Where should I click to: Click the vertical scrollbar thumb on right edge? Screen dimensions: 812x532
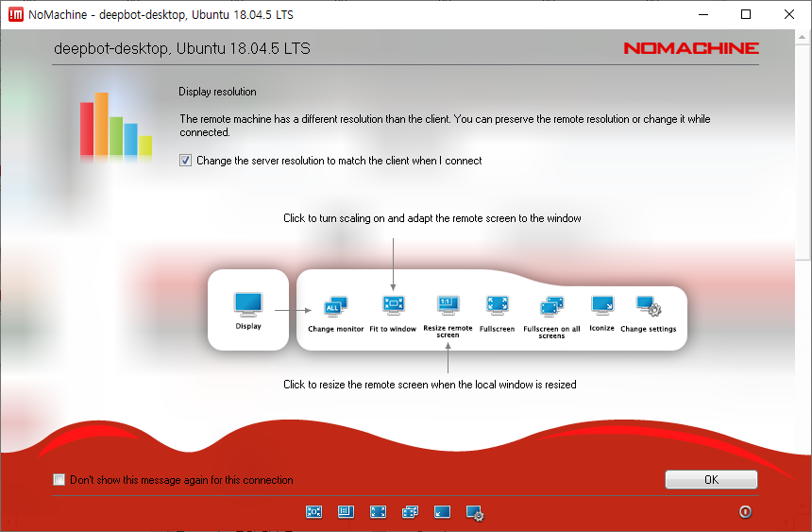click(802, 151)
